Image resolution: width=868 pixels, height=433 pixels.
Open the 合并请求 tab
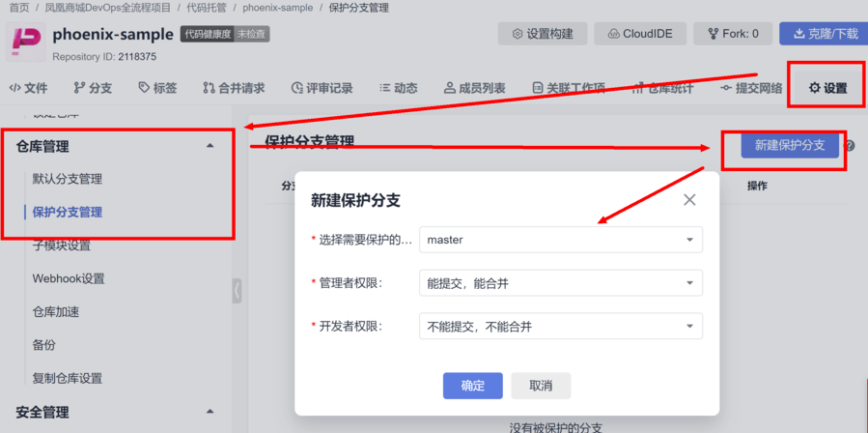(234, 88)
